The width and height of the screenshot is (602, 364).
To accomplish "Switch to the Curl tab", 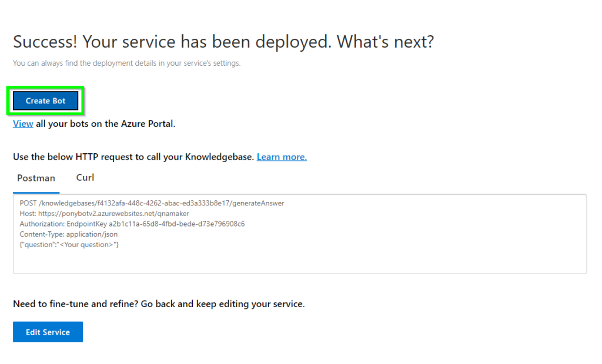I will point(85,177).
